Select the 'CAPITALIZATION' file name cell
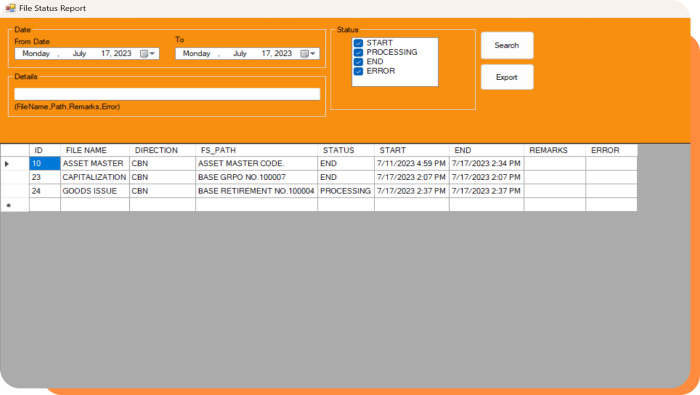This screenshot has height=395, width=700. tap(95, 177)
